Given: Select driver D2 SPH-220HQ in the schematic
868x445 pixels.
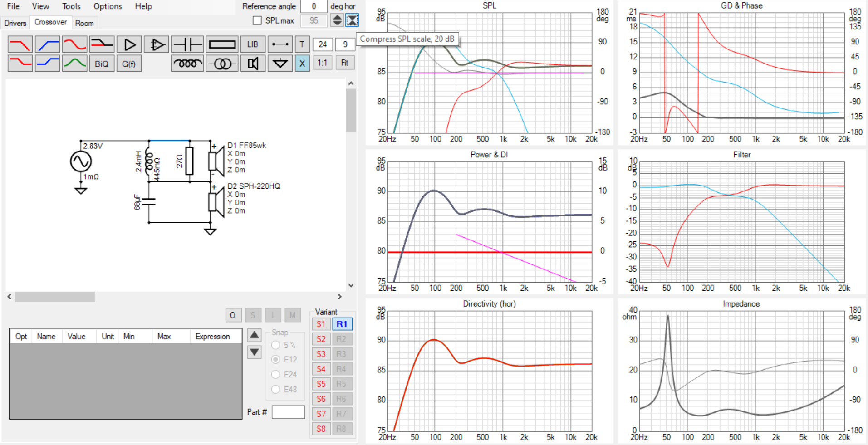Looking at the screenshot, I should [x=216, y=202].
